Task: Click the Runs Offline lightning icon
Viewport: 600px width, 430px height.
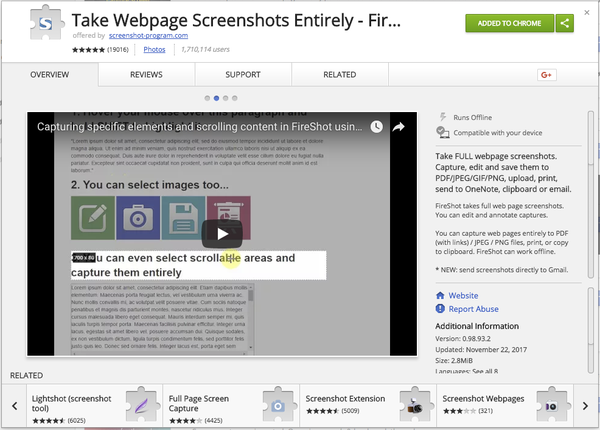Action: [x=443, y=117]
